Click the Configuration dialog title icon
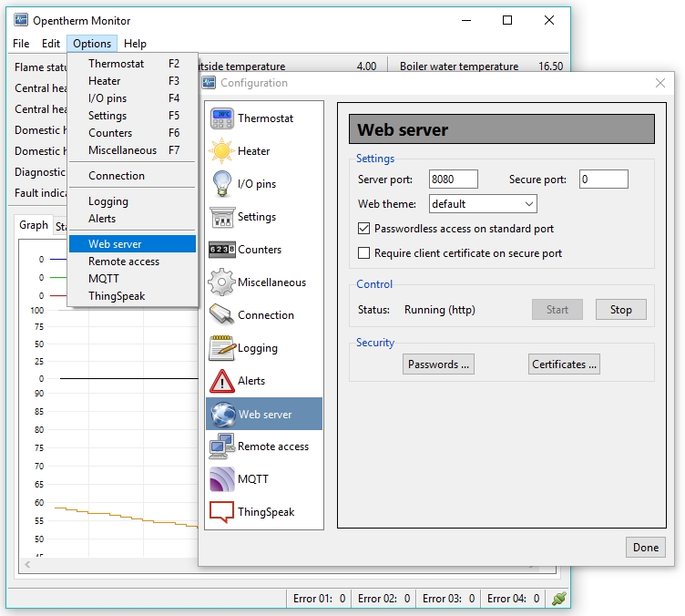 point(209,83)
